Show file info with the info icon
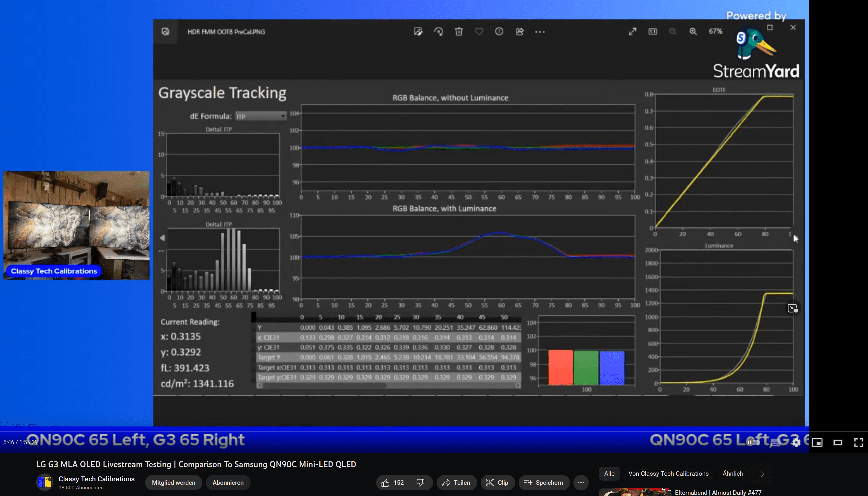 click(499, 32)
